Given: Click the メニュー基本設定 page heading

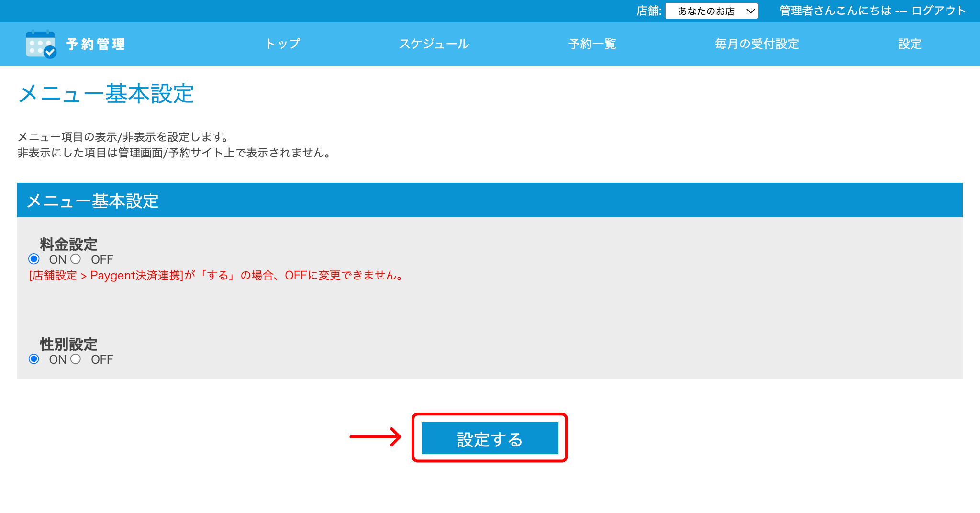Looking at the screenshot, I should (106, 94).
